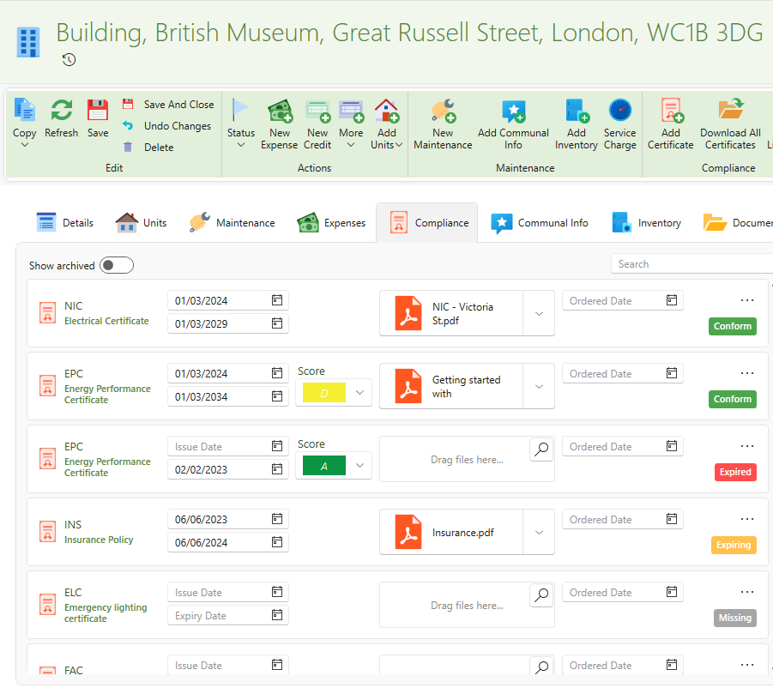Toggle the Show archived switch

click(x=117, y=265)
